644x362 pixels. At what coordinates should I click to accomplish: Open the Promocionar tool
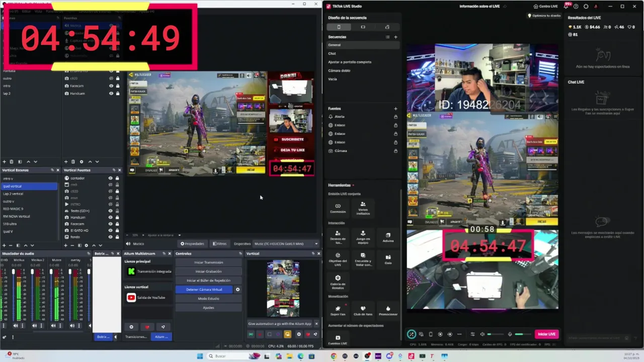point(388,310)
